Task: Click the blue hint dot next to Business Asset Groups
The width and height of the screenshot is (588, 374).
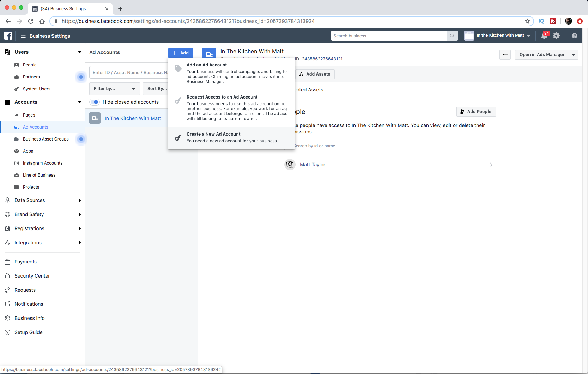Action: (81, 139)
